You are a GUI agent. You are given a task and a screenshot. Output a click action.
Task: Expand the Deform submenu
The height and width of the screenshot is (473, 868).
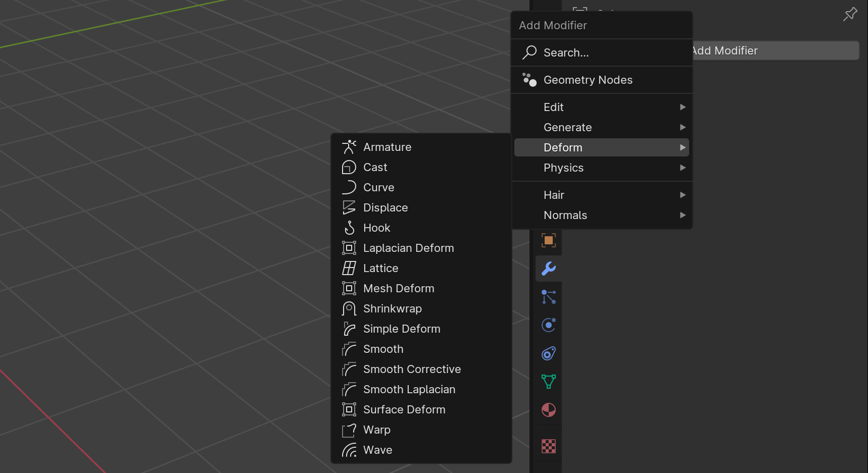(x=602, y=147)
